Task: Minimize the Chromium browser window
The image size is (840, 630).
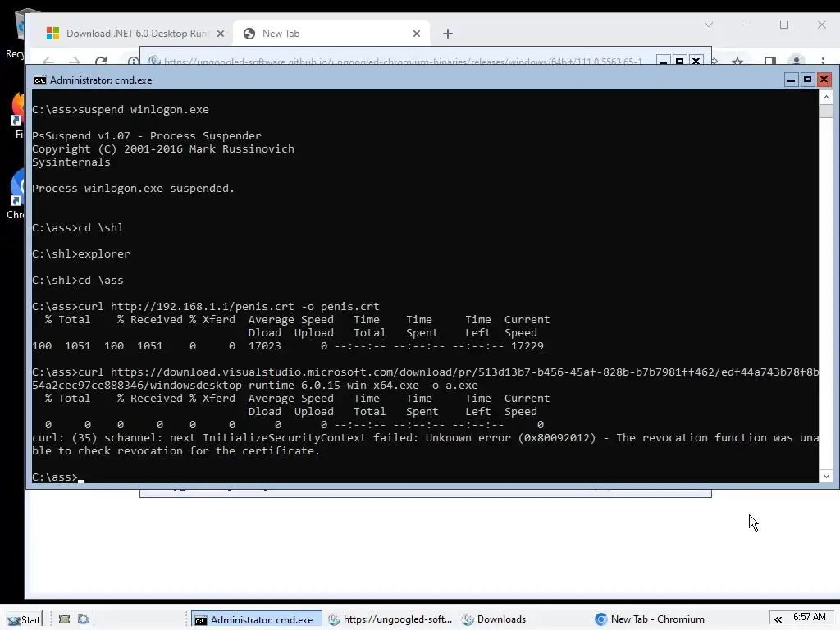Action: point(746,25)
